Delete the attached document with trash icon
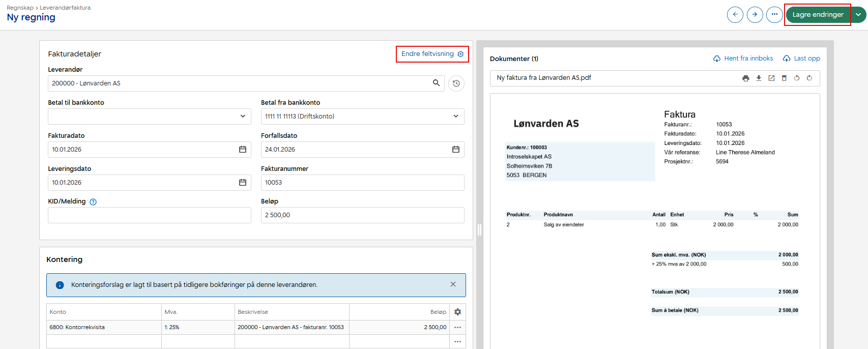 click(784, 78)
